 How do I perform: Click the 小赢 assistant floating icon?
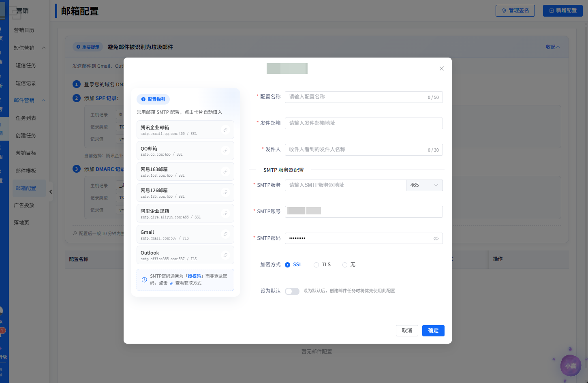pyautogui.click(x=571, y=366)
